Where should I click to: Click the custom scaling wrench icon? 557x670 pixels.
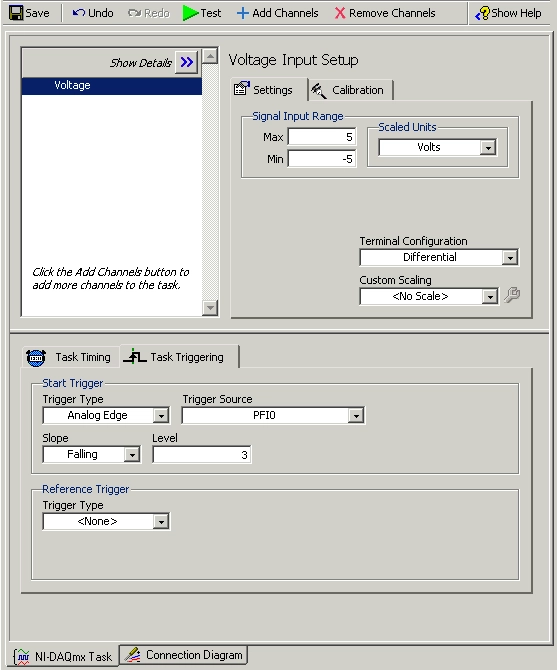512,295
